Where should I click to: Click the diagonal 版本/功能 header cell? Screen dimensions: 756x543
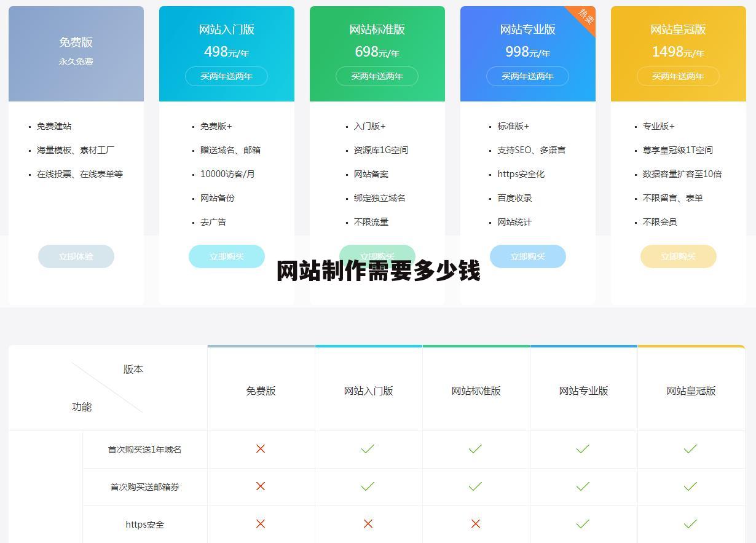pos(108,387)
